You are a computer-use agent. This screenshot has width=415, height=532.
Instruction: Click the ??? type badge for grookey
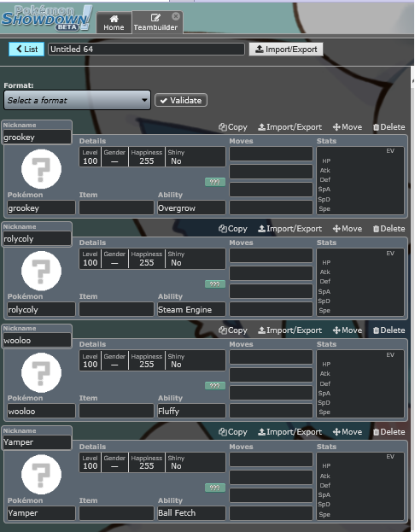215,182
